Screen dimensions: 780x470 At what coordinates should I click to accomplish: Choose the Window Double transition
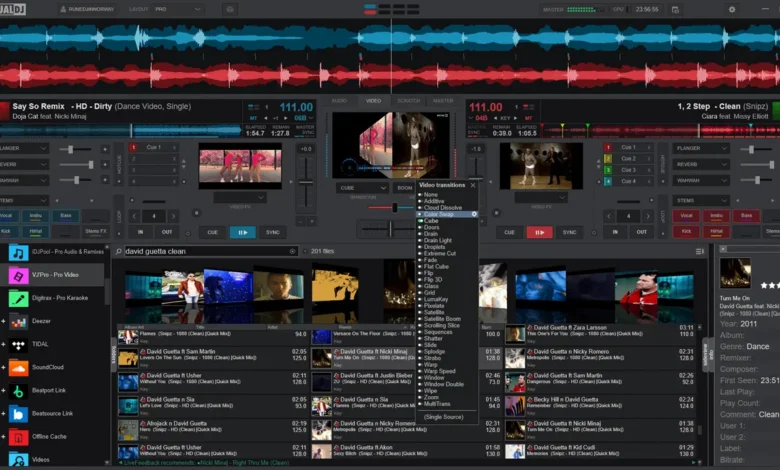(x=444, y=384)
